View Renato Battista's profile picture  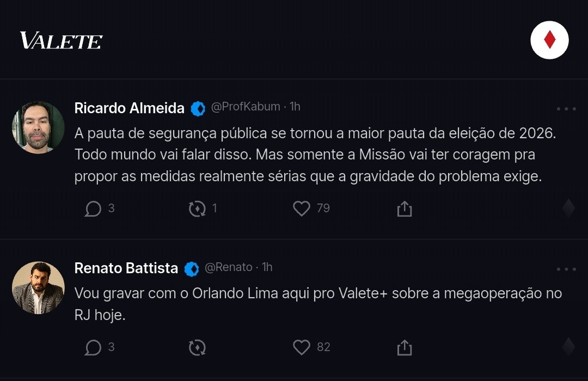coord(38,288)
